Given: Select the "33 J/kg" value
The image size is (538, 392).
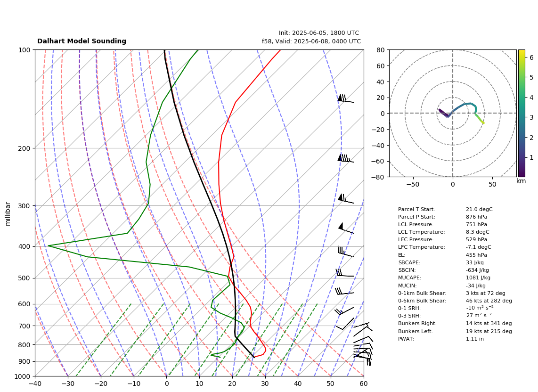Looking at the screenshot, I should coord(475,262).
